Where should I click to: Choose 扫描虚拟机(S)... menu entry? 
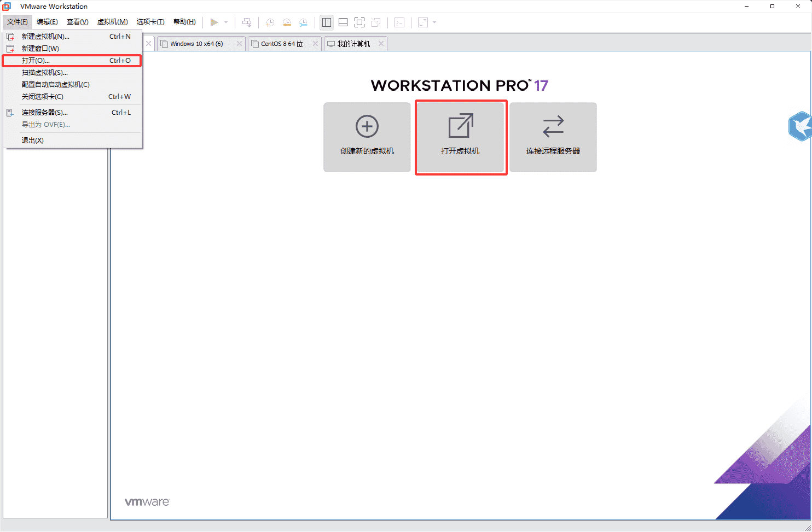pyautogui.click(x=72, y=73)
